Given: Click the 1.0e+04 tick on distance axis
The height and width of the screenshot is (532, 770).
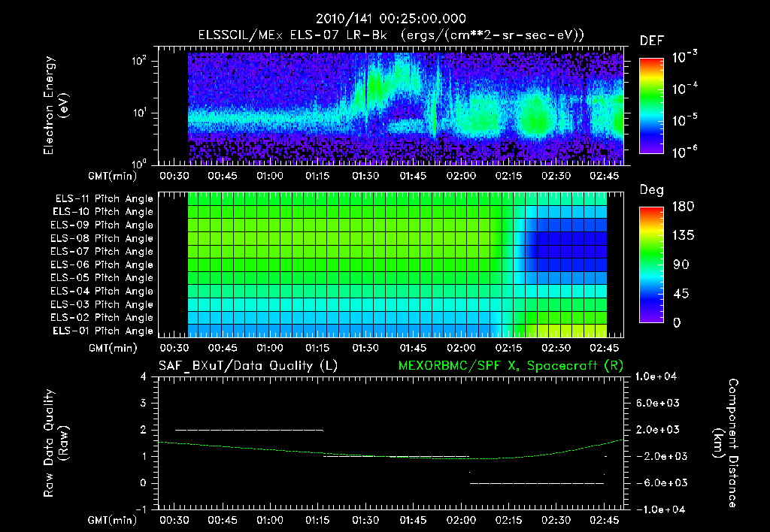Looking at the screenshot, I should click(656, 377).
